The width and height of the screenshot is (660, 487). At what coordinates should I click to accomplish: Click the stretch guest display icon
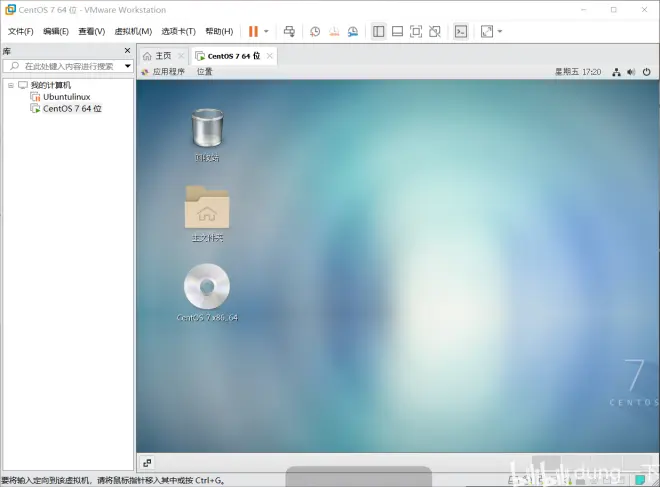point(487,32)
